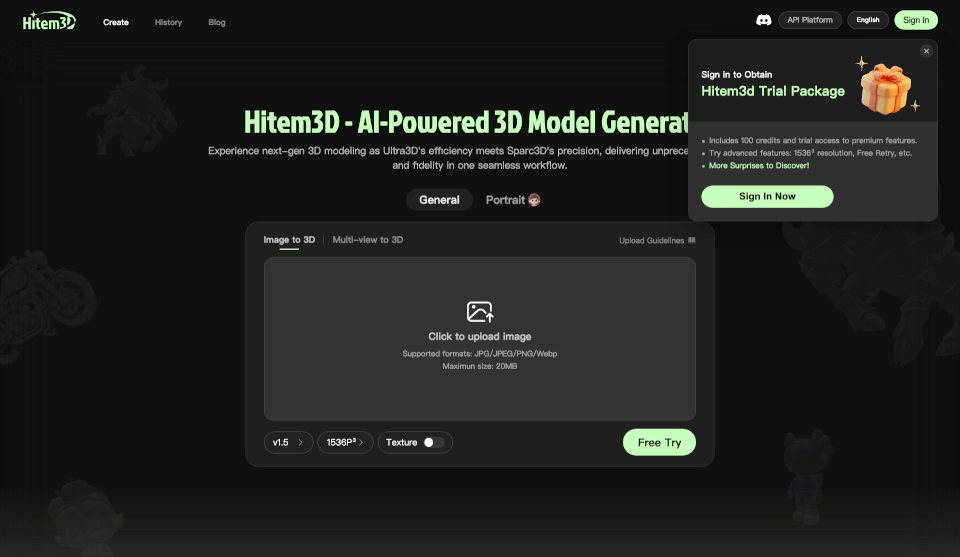Close the trial package popup
Image resolution: width=960 pixels, height=557 pixels.
click(926, 51)
